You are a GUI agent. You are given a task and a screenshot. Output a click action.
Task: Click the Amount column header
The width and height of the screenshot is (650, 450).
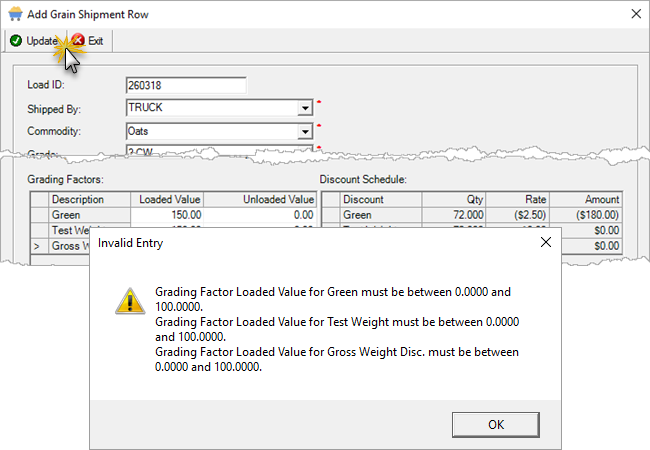pos(585,199)
